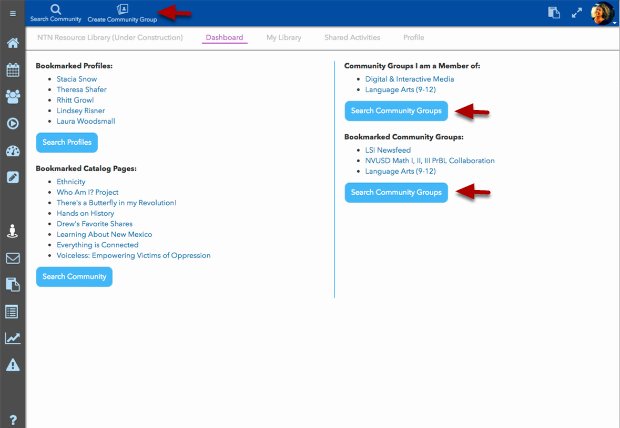Open the gauge dashboard icon in sidebar
The image size is (620, 428).
(13, 151)
